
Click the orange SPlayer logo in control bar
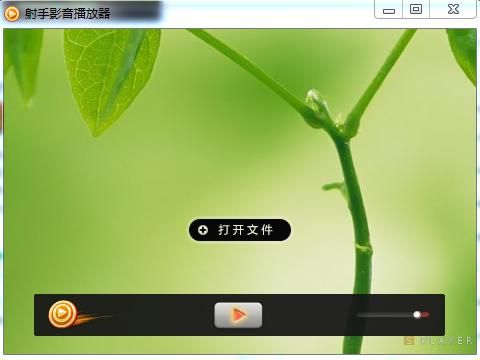pyautogui.click(x=63, y=314)
